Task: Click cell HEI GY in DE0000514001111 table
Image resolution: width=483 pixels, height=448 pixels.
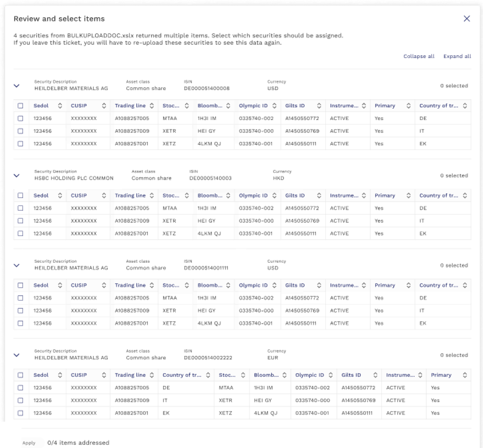Action: (206, 311)
